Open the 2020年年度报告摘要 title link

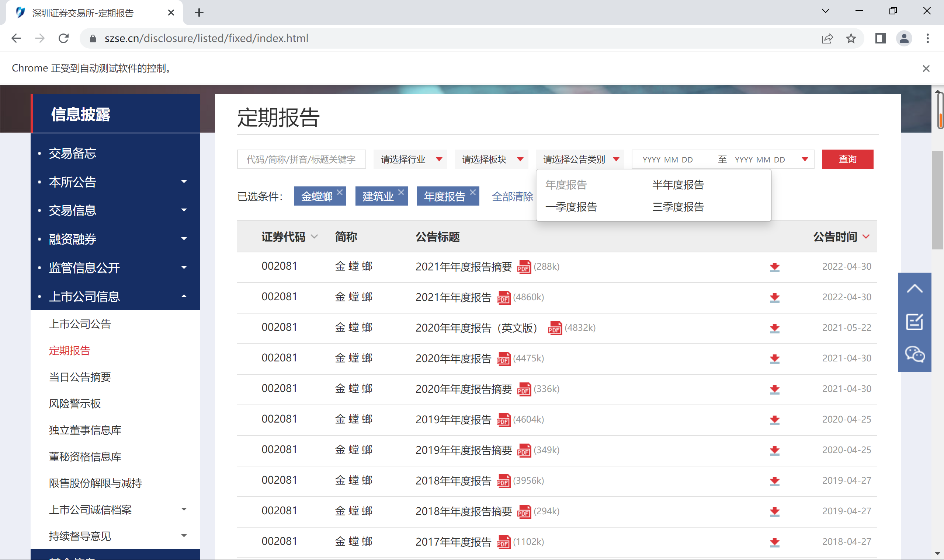(x=464, y=389)
